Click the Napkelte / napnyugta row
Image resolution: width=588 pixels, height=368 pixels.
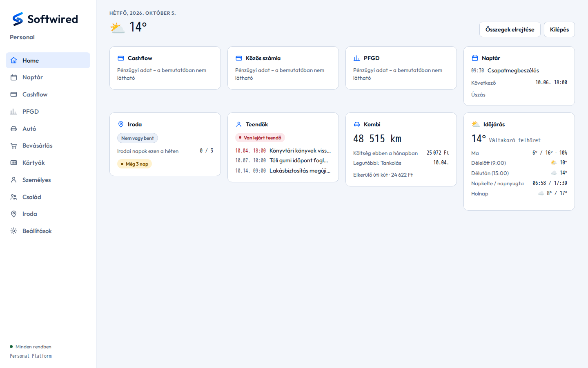(519, 183)
